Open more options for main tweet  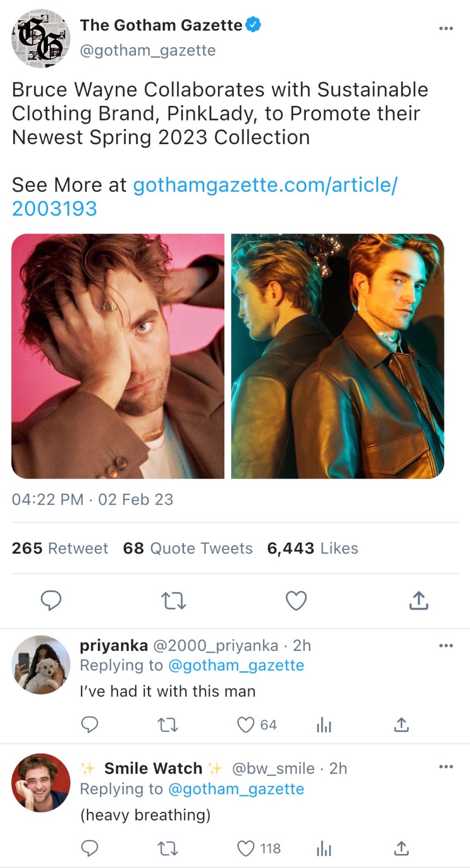446,28
